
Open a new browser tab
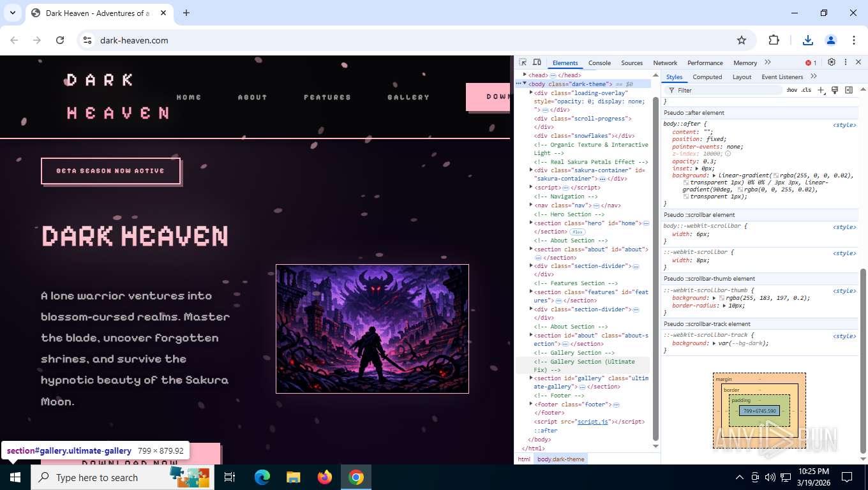[x=186, y=13]
